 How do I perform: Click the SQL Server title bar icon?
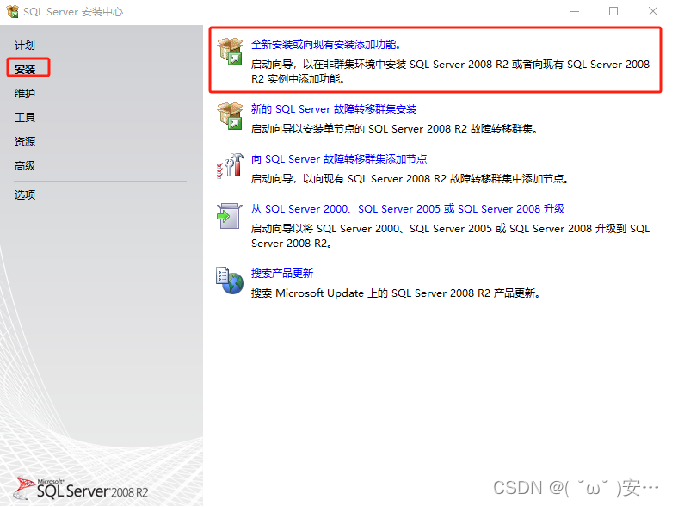pyautogui.click(x=12, y=11)
